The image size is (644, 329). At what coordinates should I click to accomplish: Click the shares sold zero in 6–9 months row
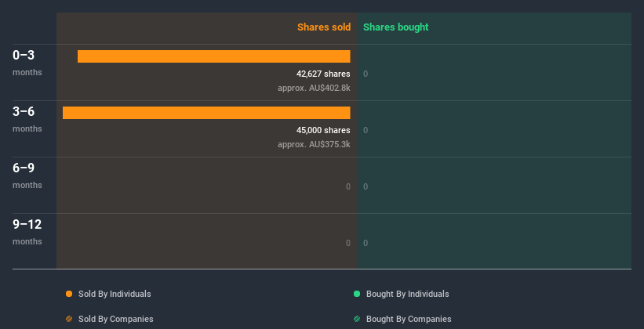(x=347, y=186)
